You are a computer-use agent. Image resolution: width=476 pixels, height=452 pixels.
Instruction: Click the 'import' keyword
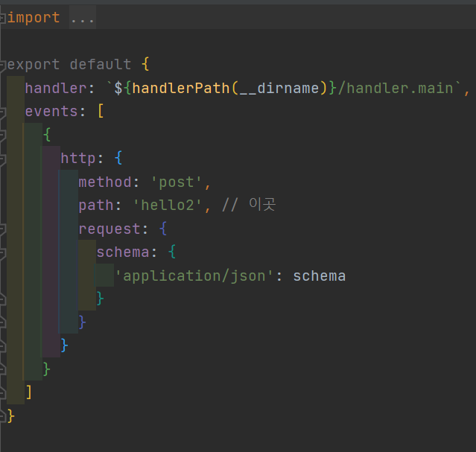34,18
